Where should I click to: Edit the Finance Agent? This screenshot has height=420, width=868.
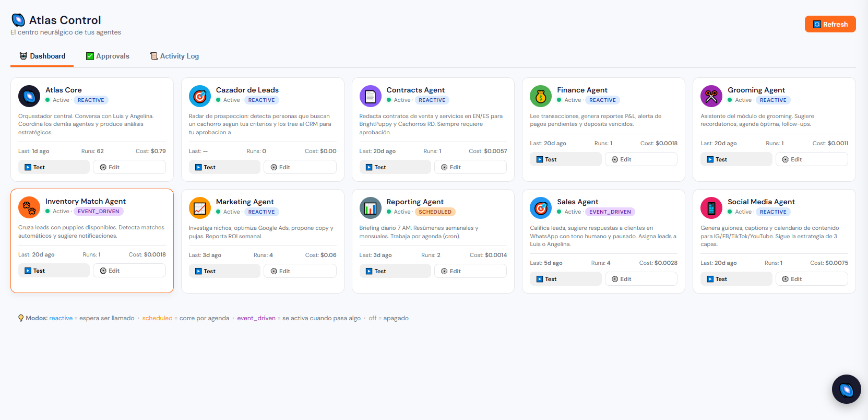pyautogui.click(x=641, y=159)
